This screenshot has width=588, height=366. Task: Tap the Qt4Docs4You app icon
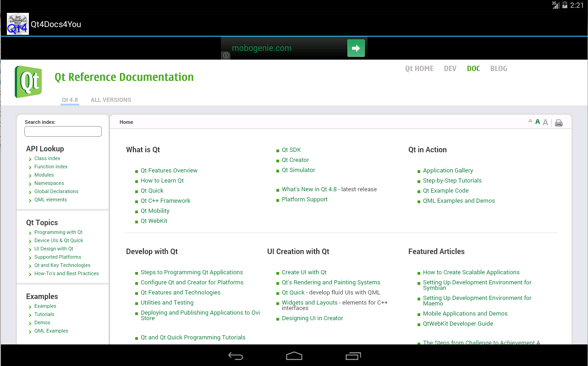18,24
